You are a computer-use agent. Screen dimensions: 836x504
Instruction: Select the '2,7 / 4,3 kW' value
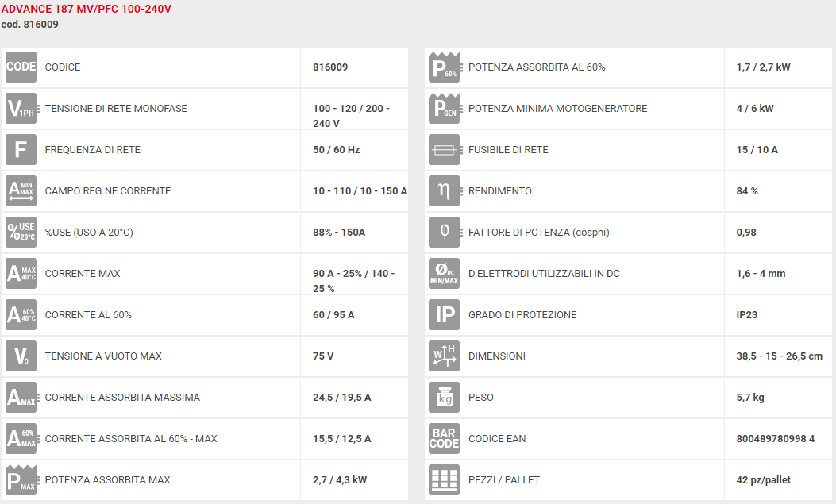[x=340, y=480]
